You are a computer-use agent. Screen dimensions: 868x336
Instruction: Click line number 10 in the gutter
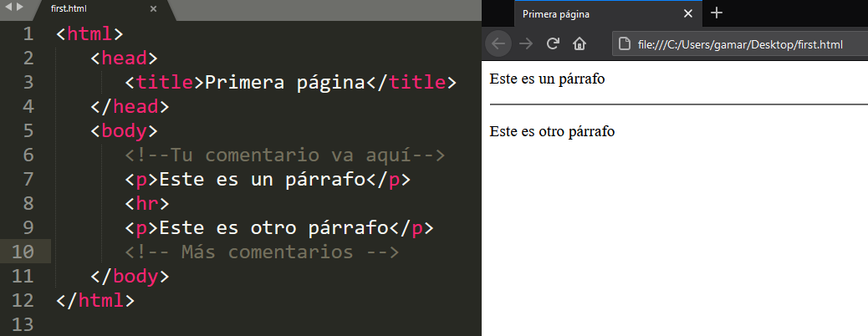[23, 252]
